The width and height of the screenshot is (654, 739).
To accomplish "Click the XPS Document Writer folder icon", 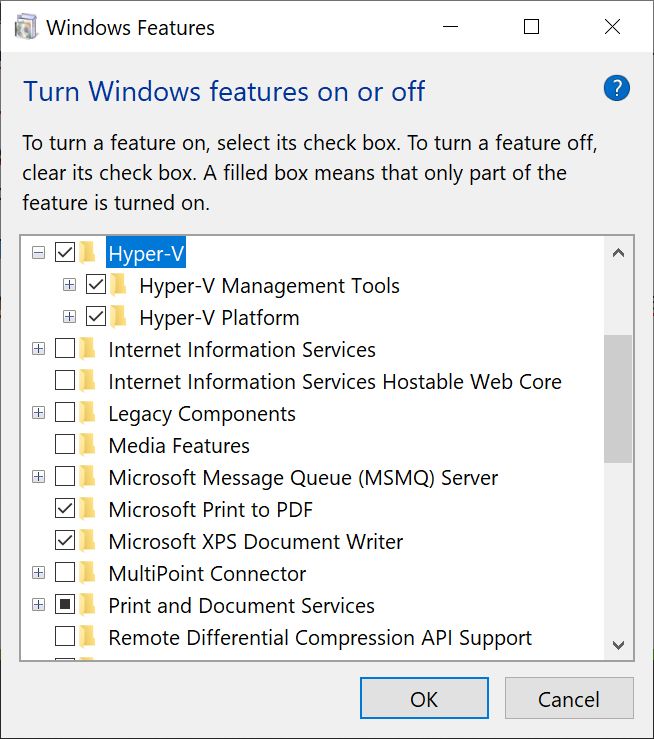I will point(87,541).
